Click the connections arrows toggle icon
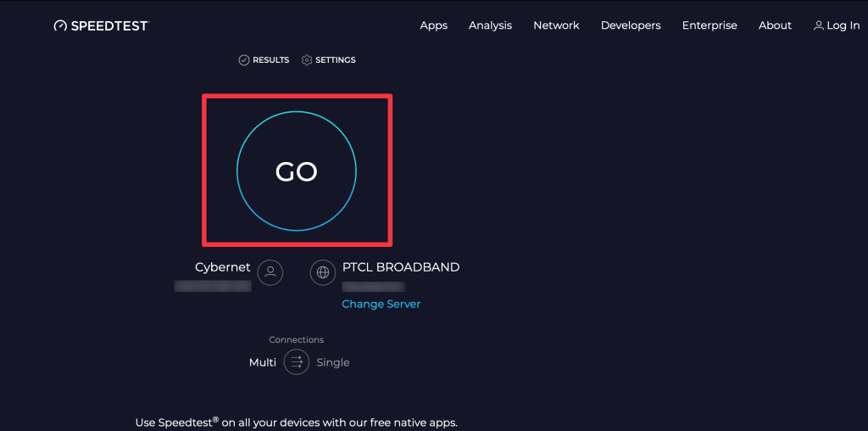This screenshot has height=431, width=868. (297, 362)
